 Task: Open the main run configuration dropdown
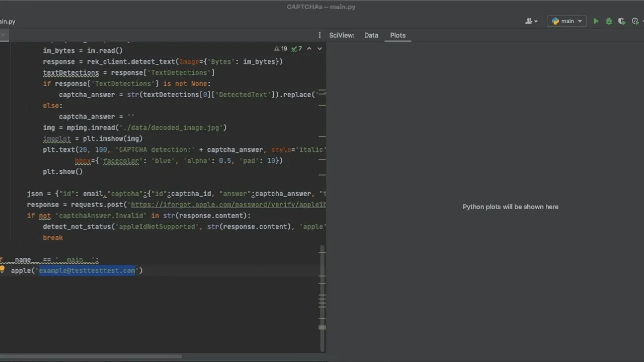pos(567,21)
